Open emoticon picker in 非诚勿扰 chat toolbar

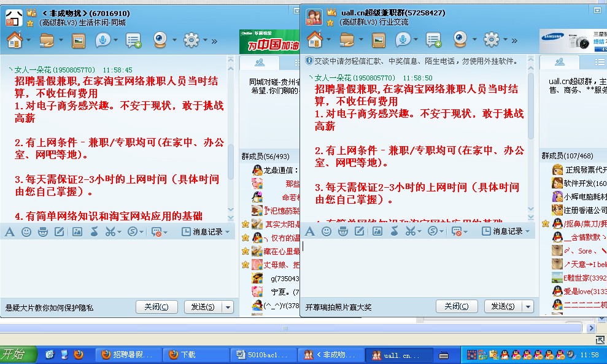(26, 232)
